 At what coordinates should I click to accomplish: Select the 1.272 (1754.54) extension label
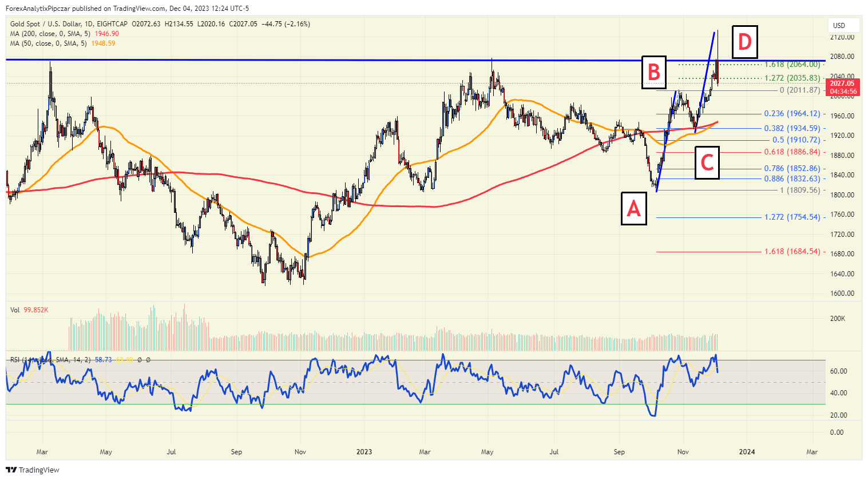(x=792, y=217)
